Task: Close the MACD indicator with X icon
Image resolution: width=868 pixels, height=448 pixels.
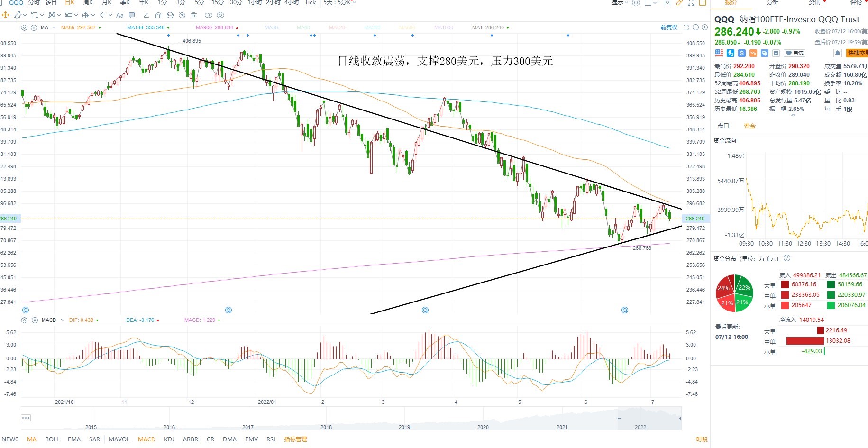Action: point(35,320)
